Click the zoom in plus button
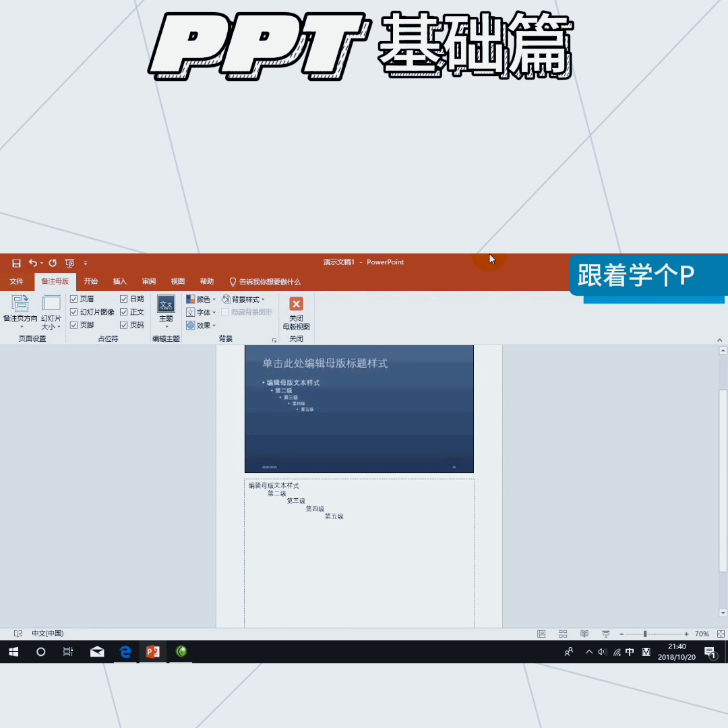This screenshot has width=728, height=728. [686, 634]
